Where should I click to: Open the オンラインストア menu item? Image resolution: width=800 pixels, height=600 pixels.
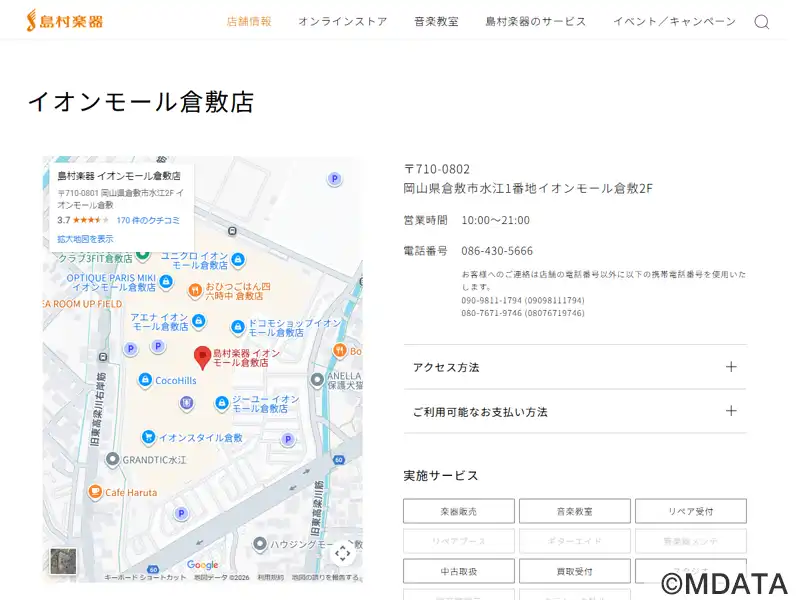click(342, 22)
